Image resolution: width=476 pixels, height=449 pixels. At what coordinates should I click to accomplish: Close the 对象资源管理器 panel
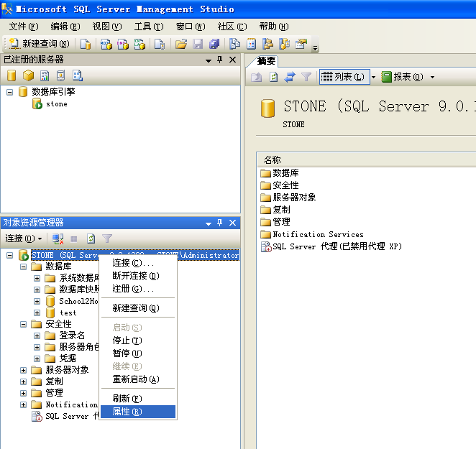click(232, 223)
